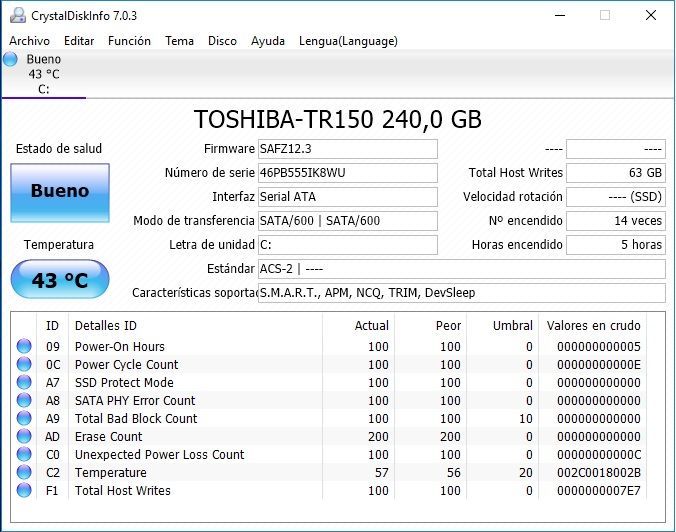Click the status orb in the Temperature row
Image resolution: width=676 pixels, height=532 pixels.
click(x=23, y=473)
